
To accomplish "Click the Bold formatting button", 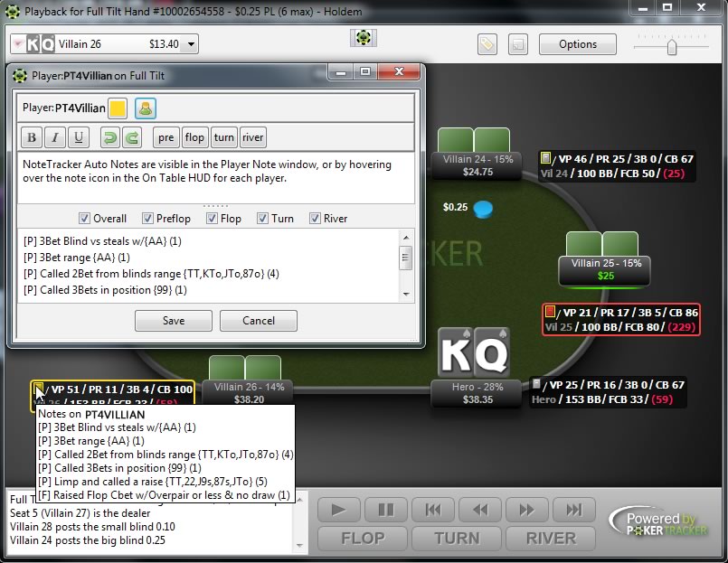I will pos(32,137).
